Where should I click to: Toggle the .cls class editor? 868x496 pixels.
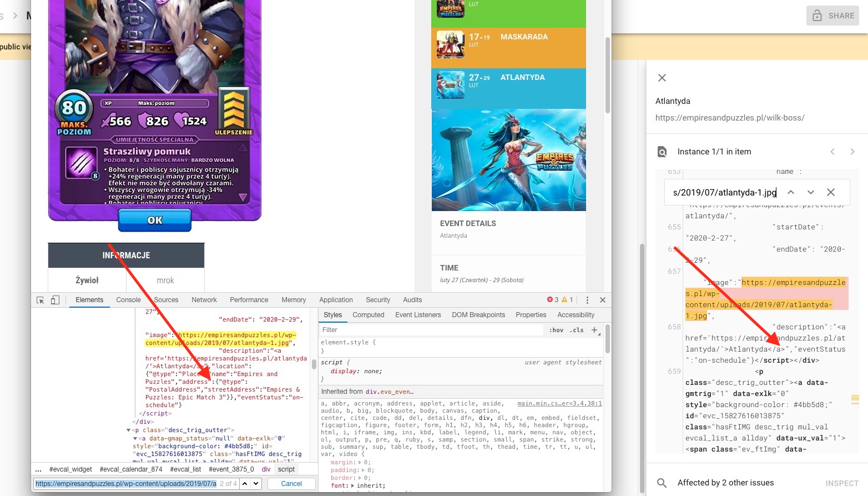click(578, 330)
